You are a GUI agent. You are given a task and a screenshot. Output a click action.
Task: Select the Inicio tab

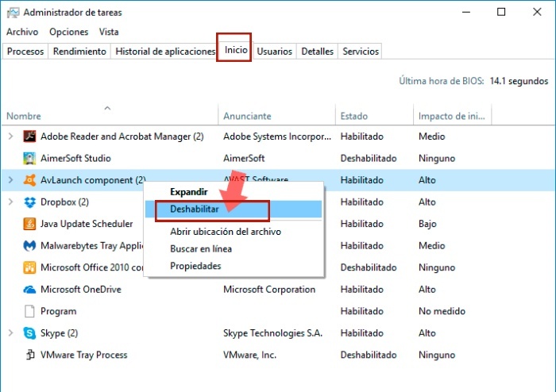[x=236, y=50]
